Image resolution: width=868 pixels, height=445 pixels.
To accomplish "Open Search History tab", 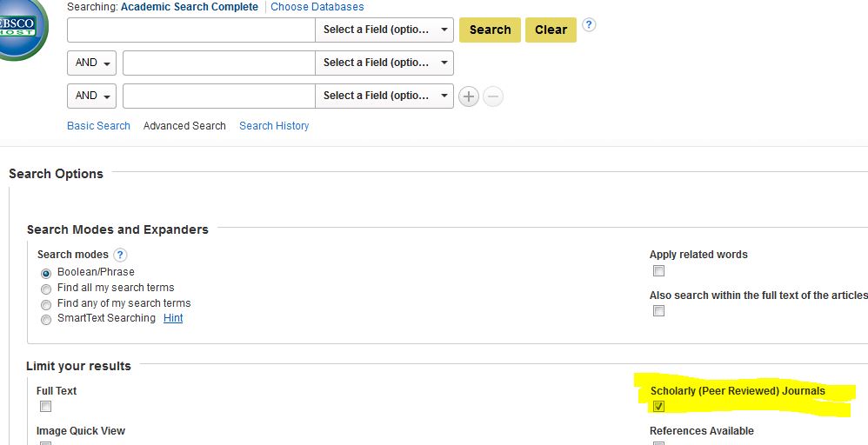I will pos(274,126).
